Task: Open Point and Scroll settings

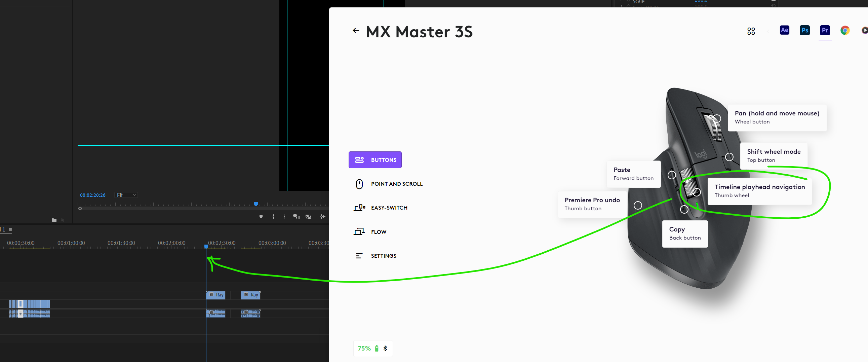Action: pyautogui.click(x=397, y=184)
